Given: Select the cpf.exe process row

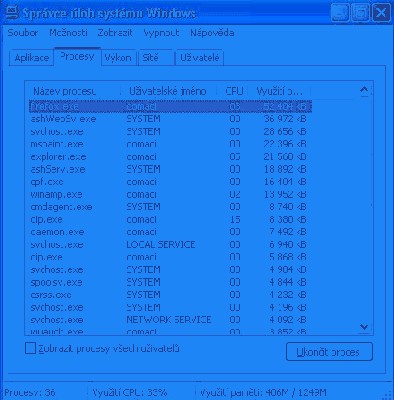Looking at the screenshot, I should point(170,182).
